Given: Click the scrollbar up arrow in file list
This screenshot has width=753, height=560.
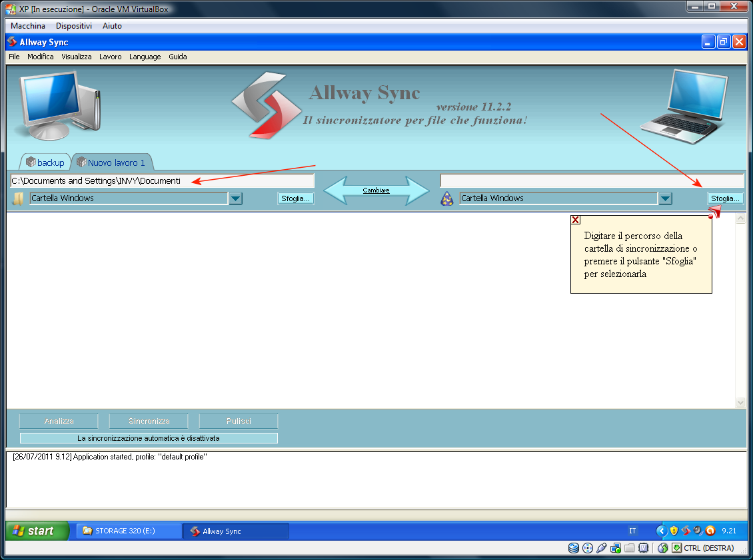Looking at the screenshot, I should (740, 218).
